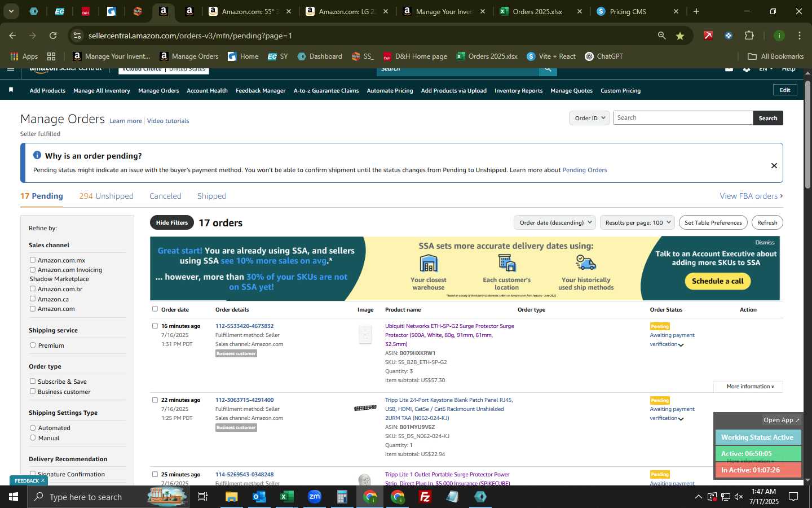Select the Automated shipping settings radio
This screenshot has height=508, width=812.
[x=33, y=428]
